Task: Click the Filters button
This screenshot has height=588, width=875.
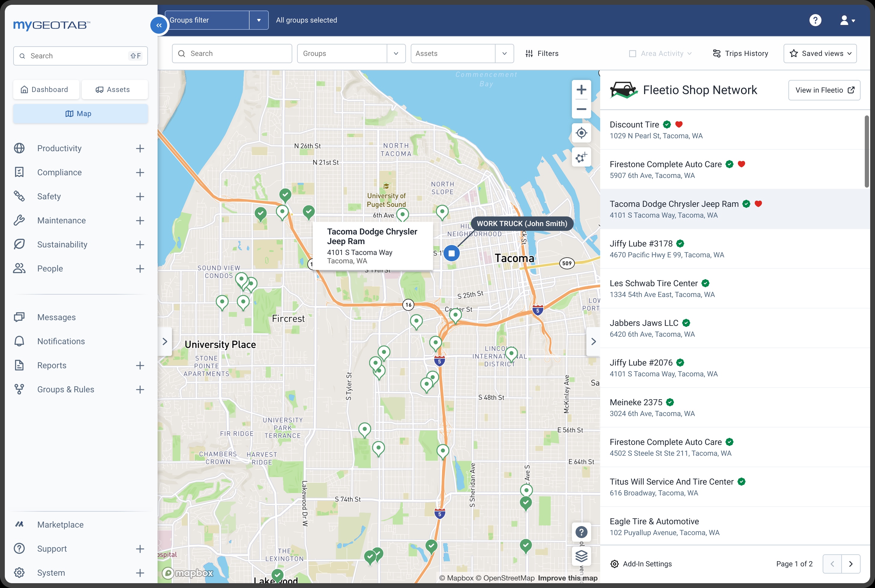Action: coord(541,53)
